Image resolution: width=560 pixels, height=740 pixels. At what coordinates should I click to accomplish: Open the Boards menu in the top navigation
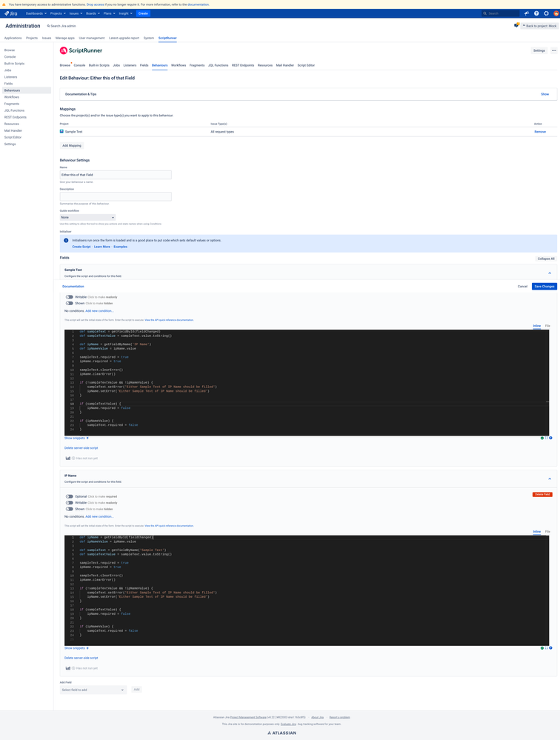tap(91, 13)
